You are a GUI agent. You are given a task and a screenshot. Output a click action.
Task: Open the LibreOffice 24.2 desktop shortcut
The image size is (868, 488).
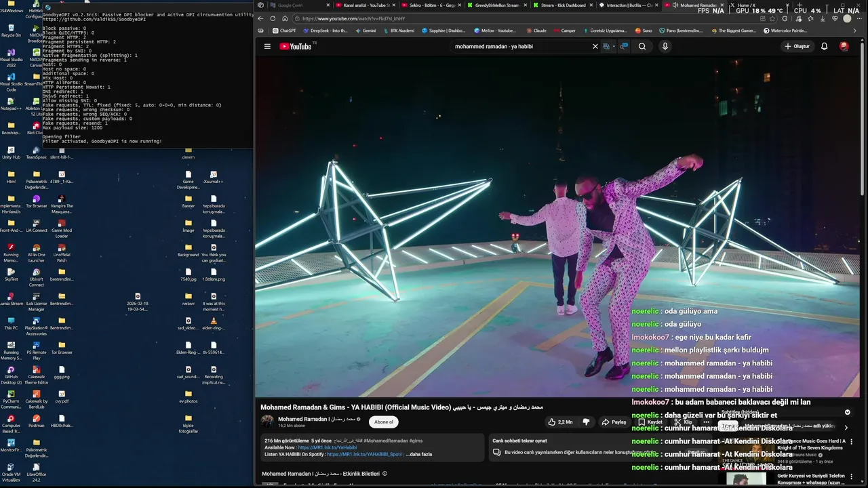pyautogui.click(x=36, y=472)
